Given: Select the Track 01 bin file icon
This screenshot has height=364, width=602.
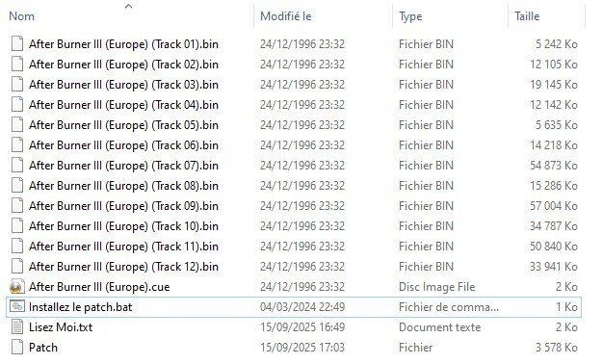Looking at the screenshot, I should 17,43.
